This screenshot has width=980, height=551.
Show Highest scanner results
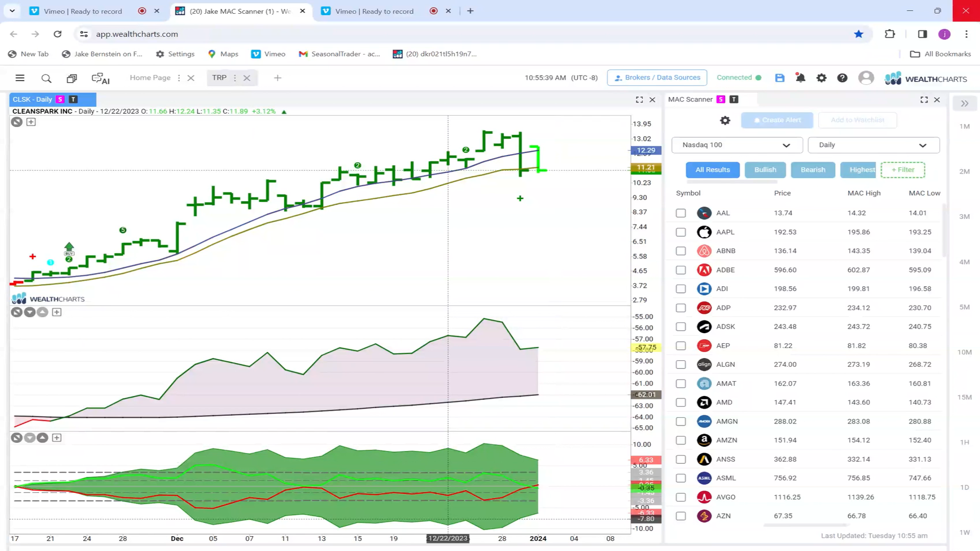859,170
